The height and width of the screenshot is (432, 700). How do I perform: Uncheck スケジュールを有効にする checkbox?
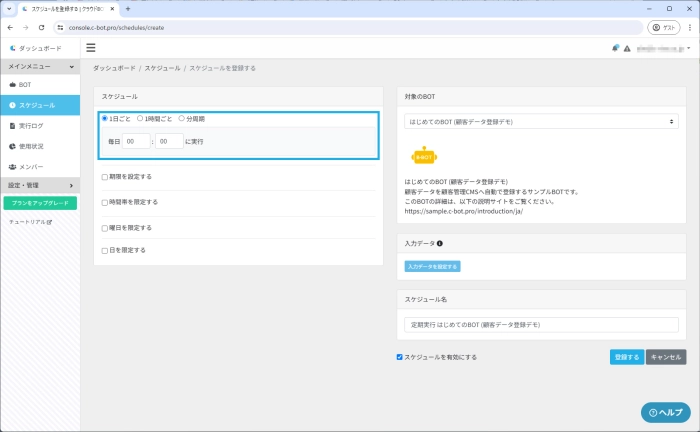pyautogui.click(x=400, y=356)
